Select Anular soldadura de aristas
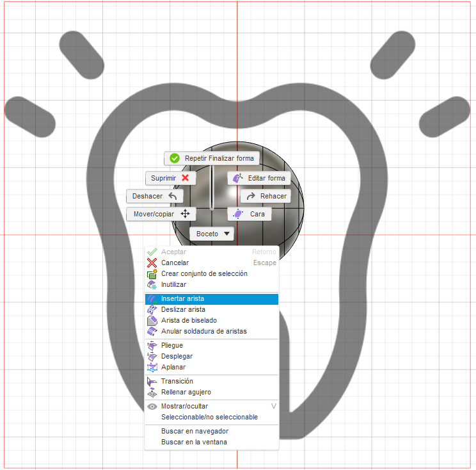The height and width of the screenshot is (470, 476). (x=212, y=332)
